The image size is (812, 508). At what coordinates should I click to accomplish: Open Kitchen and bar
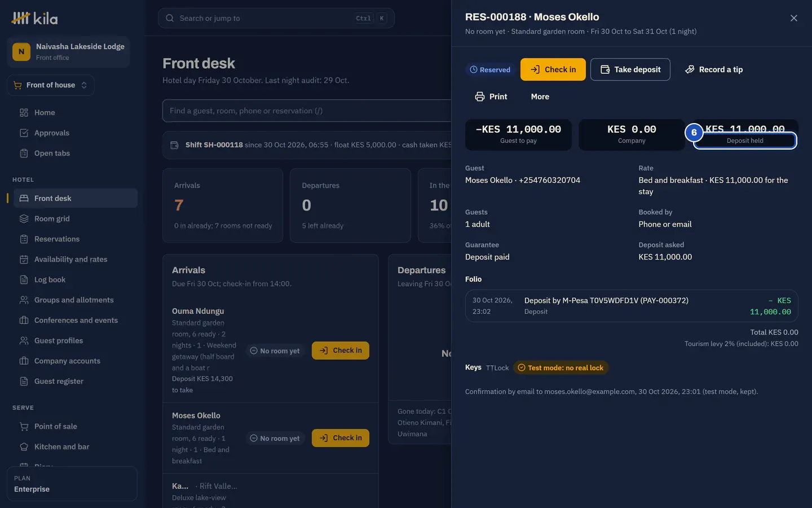click(76, 446)
